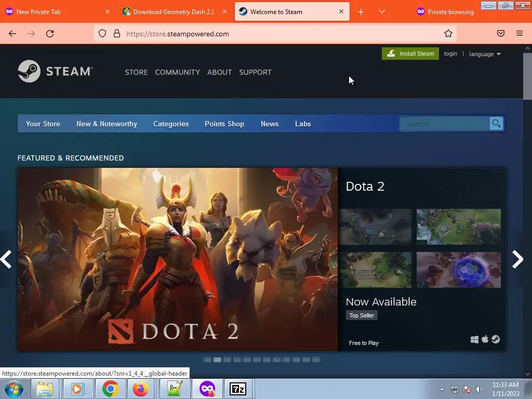
Task: Click the Dota 2 title text
Action: [x=365, y=187]
